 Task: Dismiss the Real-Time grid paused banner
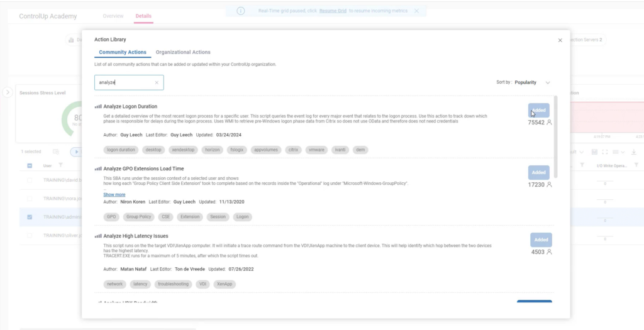pos(416,11)
